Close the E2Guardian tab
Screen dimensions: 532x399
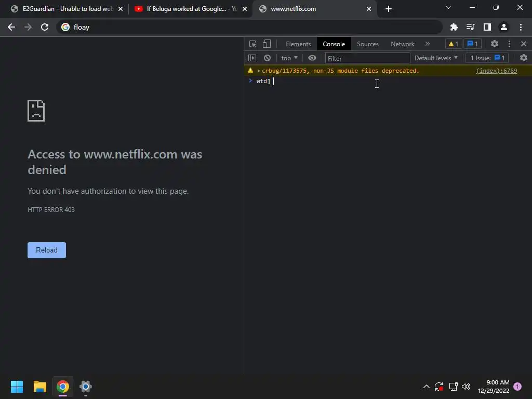click(121, 9)
